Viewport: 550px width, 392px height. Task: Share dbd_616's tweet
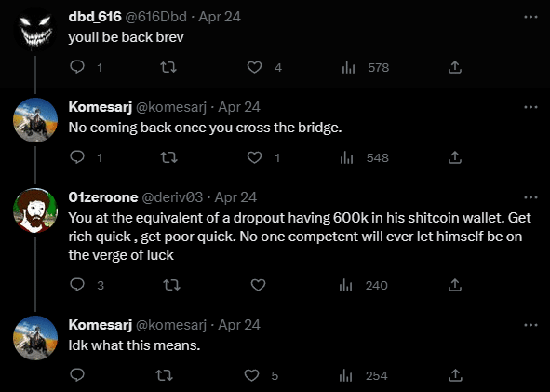point(454,67)
